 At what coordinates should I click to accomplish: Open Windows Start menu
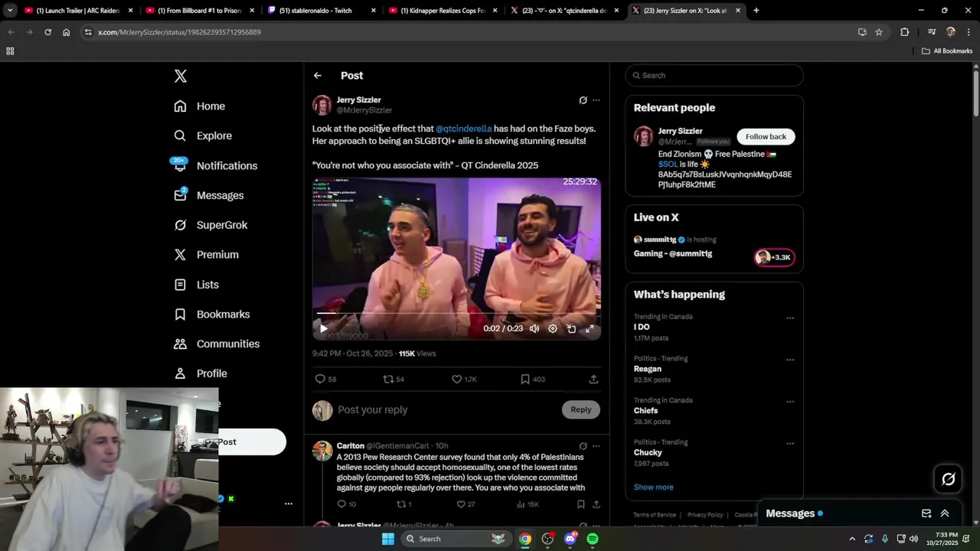point(388,539)
